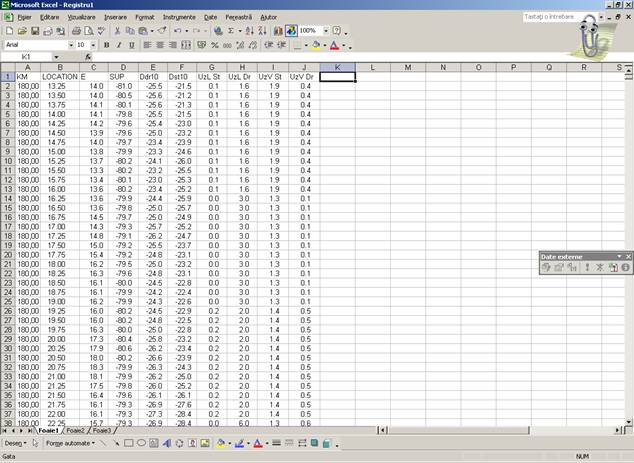The width and height of the screenshot is (634, 463).
Task: Click the yellow fill color swatch in formatting toolbar
Action: [x=313, y=45]
